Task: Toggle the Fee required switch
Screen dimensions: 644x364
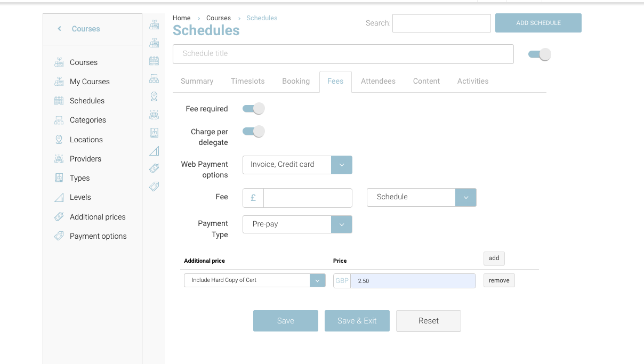Action: pos(254,109)
